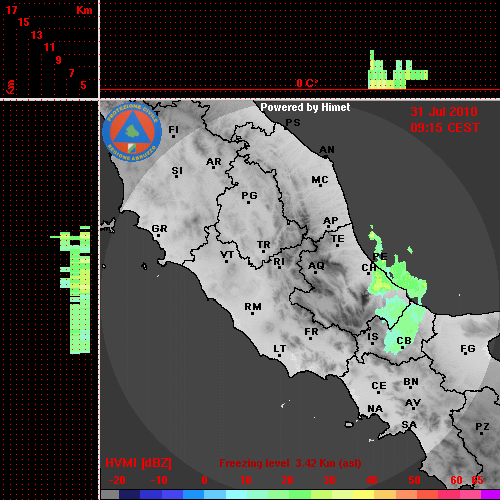Click the TR city label
The image size is (500, 500).
264,245
